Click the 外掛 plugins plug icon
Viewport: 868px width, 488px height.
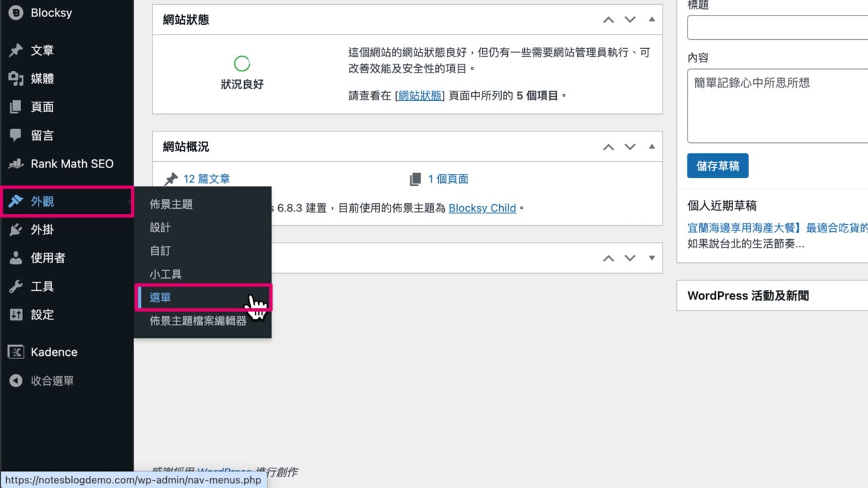pyautogui.click(x=16, y=230)
